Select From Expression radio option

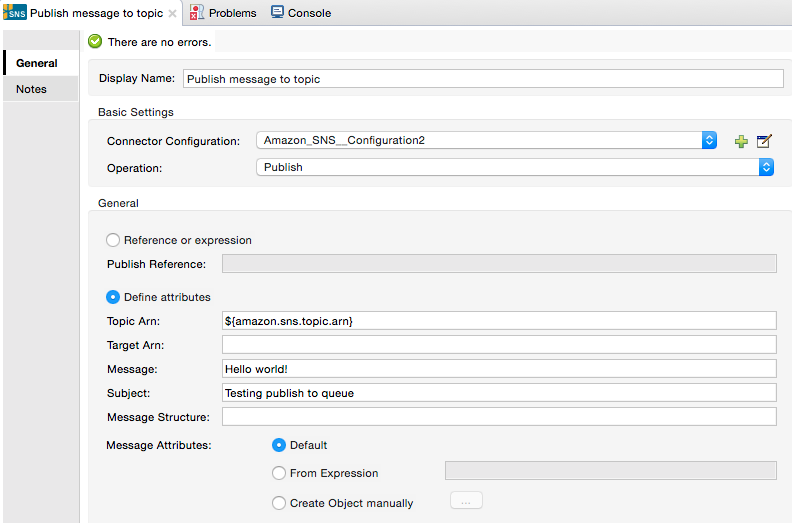(x=279, y=473)
